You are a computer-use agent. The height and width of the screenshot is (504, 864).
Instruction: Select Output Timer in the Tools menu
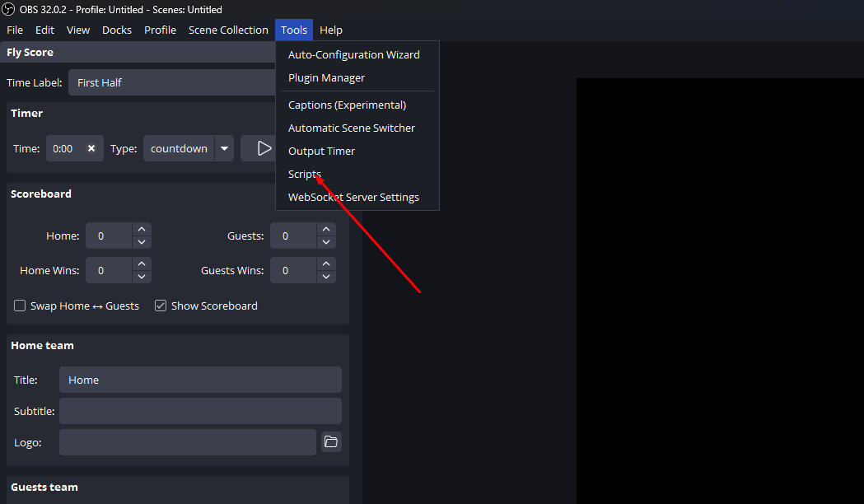point(321,151)
